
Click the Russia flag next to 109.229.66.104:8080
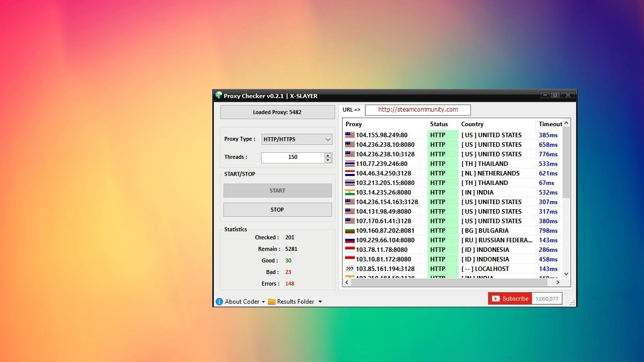point(350,240)
